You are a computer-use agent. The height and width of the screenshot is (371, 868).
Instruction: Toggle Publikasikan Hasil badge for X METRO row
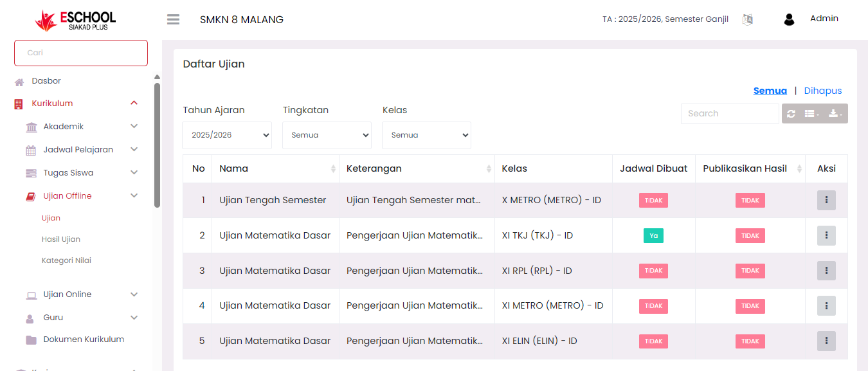click(x=750, y=201)
